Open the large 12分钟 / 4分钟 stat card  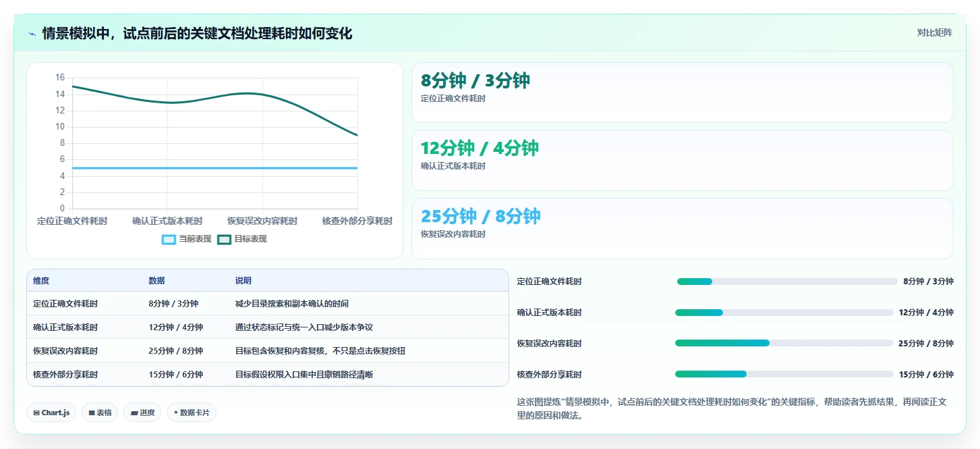click(682, 160)
